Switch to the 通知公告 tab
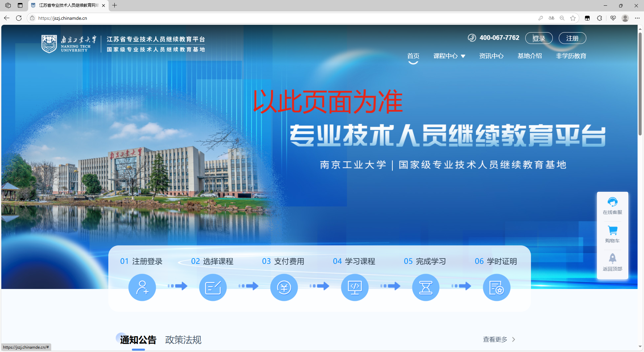The width and height of the screenshot is (644, 352). pyautogui.click(x=138, y=340)
